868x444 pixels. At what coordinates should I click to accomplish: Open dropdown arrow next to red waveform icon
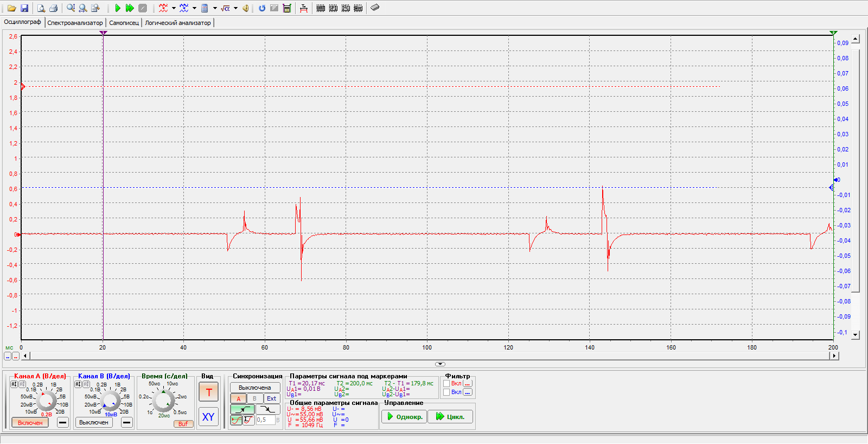[x=174, y=8]
